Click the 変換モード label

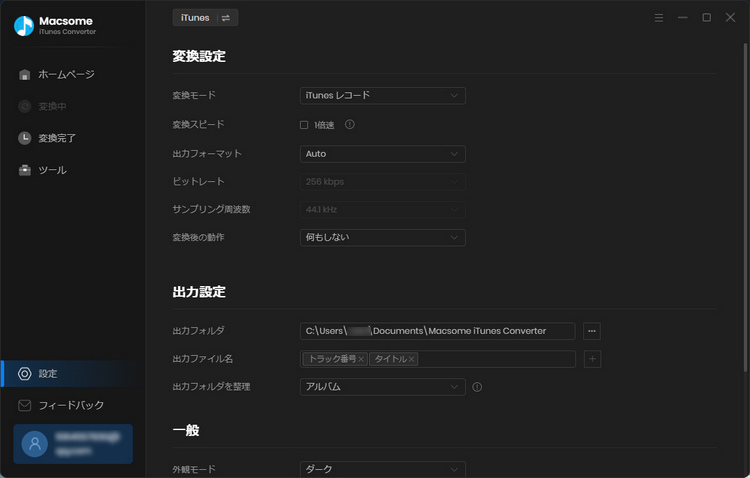point(194,95)
